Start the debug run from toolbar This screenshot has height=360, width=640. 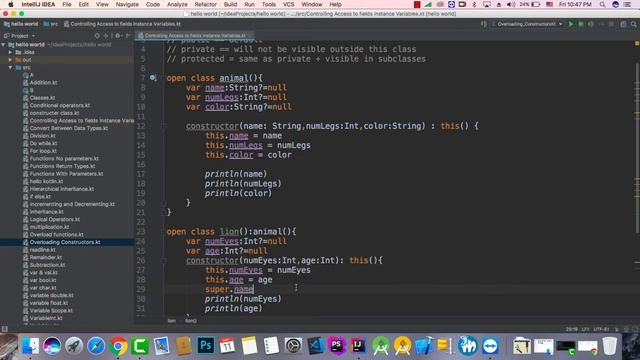pos(581,24)
